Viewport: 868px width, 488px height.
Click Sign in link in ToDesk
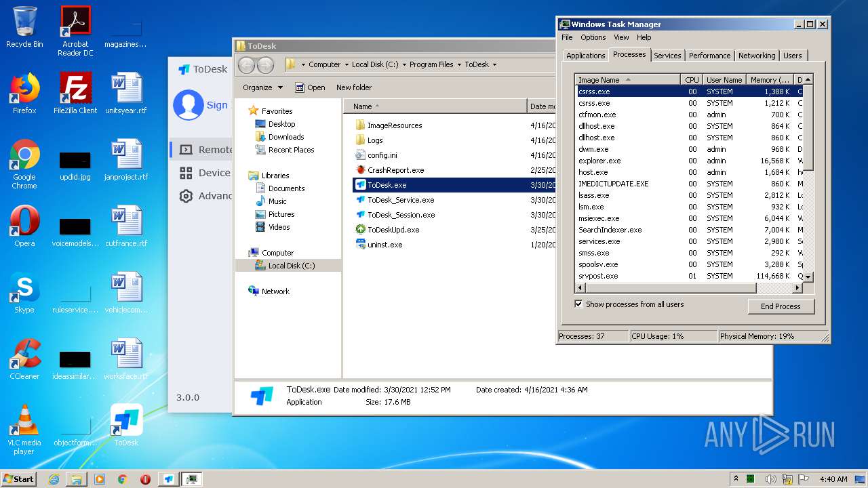click(218, 105)
